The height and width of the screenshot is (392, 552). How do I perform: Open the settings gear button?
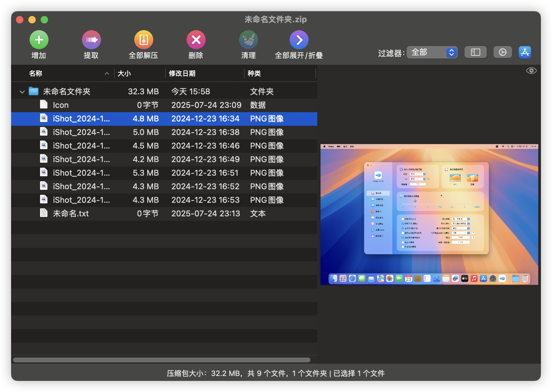click(x=502, y=52)
